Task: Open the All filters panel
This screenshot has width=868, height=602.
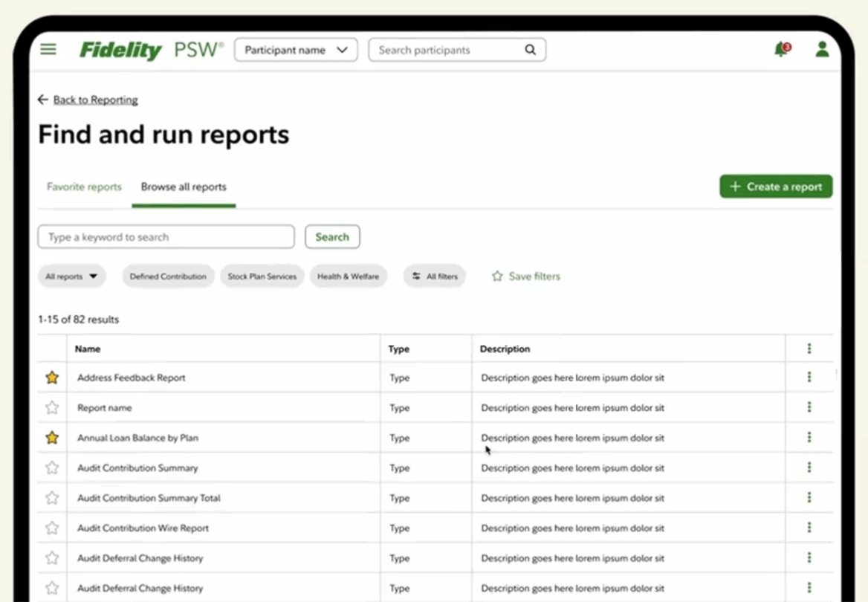Action: coord(435,276)
